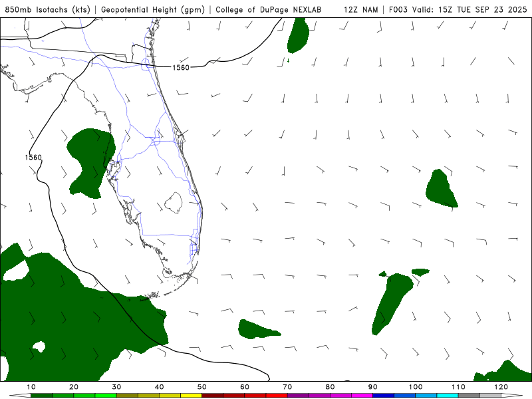This screenshot has height=399, width=532.
Task: Click the '850mb Isotachs (kts)' title text
Action: (47, 10)
